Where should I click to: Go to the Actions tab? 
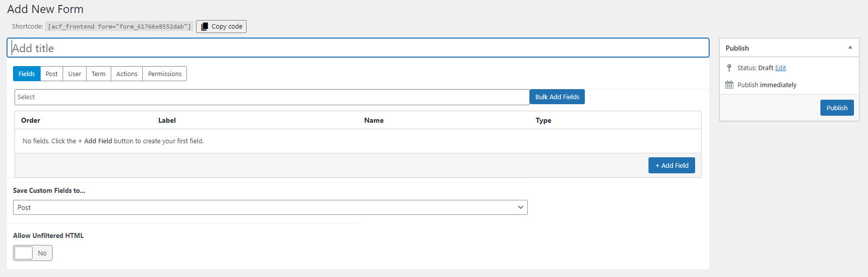click(127, 74)
